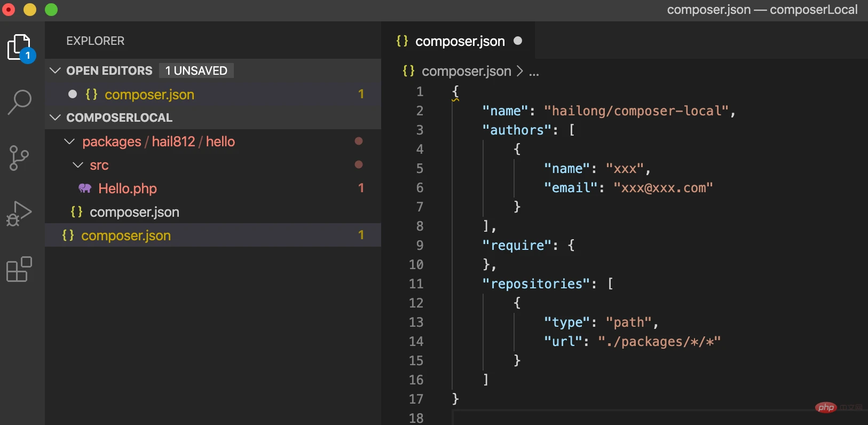
Task: Click the breadcrumb ellipsis after composer.json
Action: [x=534, y=72]
